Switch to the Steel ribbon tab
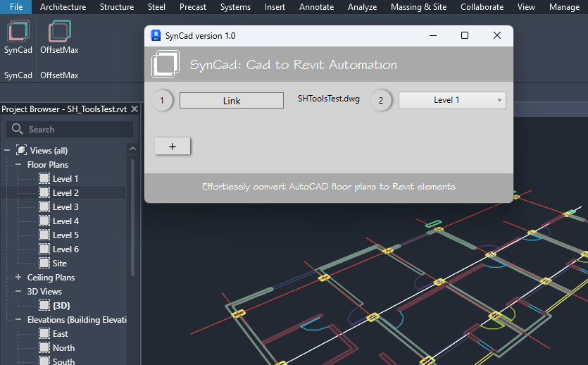Image resolution: width=588 pixels, height=365 pixels. coord(156,7)
